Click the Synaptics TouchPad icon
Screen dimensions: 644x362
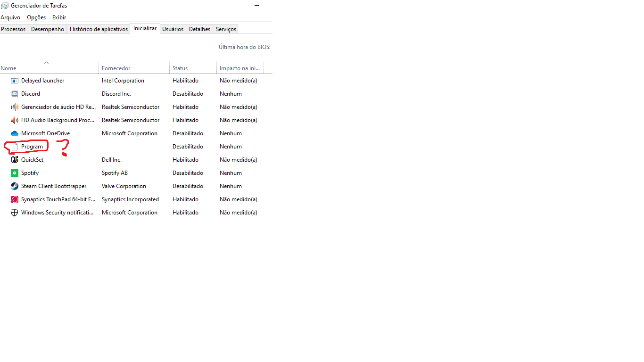(x=14, y=199)
